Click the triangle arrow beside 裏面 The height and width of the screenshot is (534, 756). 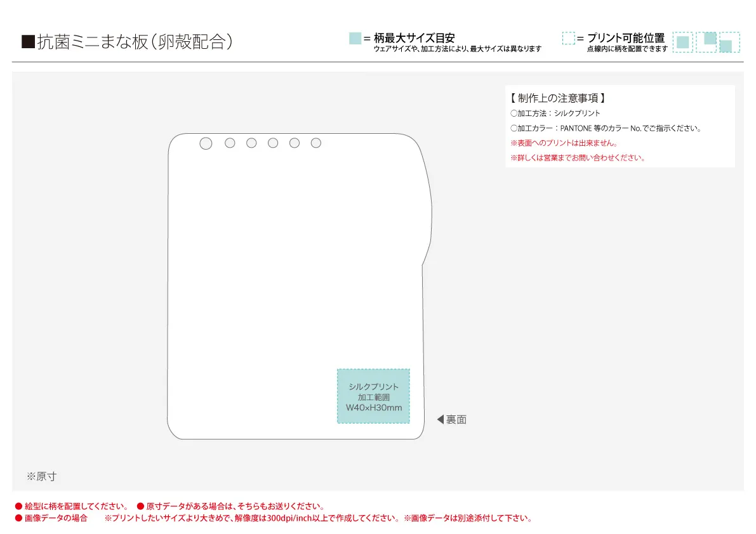pyautogui.click(x=440, y=419)
